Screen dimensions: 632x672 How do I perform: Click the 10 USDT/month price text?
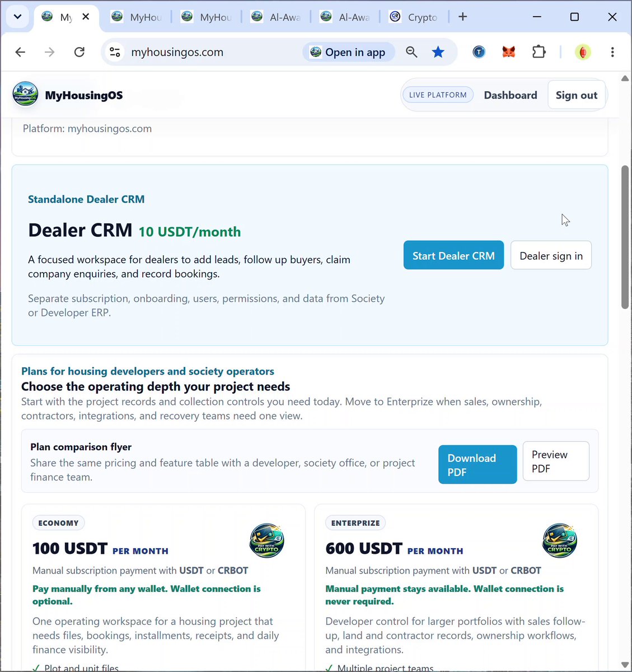[190, 232]
